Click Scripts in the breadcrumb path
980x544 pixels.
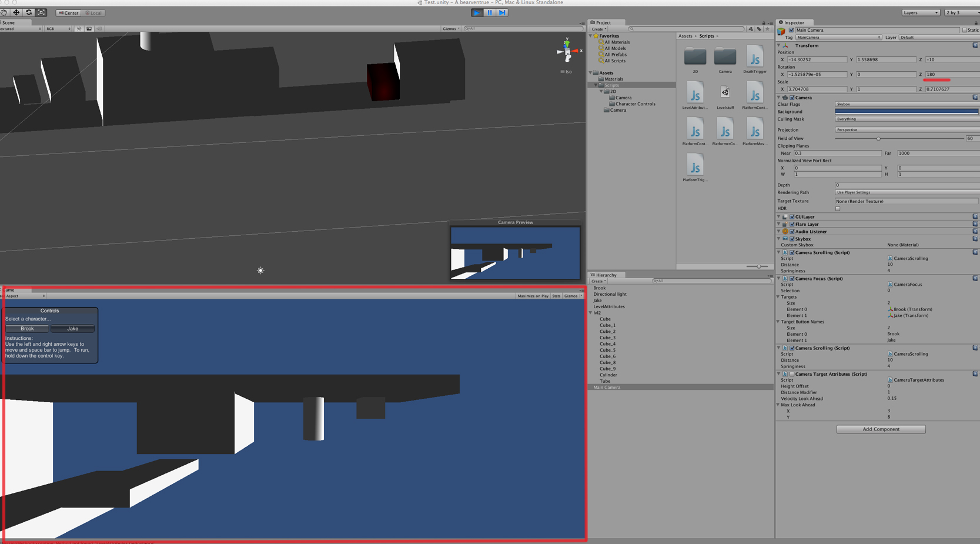(707, 36)
